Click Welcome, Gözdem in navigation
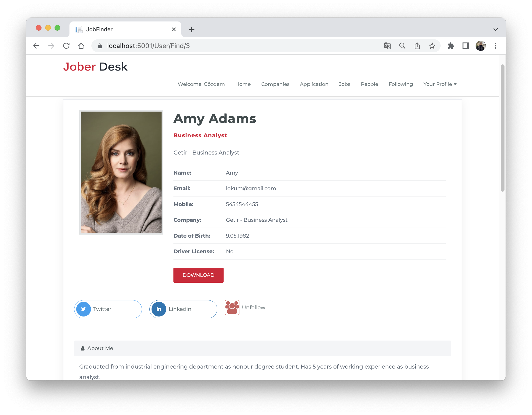This screenshot has width=532, height=415. [201, 84]
